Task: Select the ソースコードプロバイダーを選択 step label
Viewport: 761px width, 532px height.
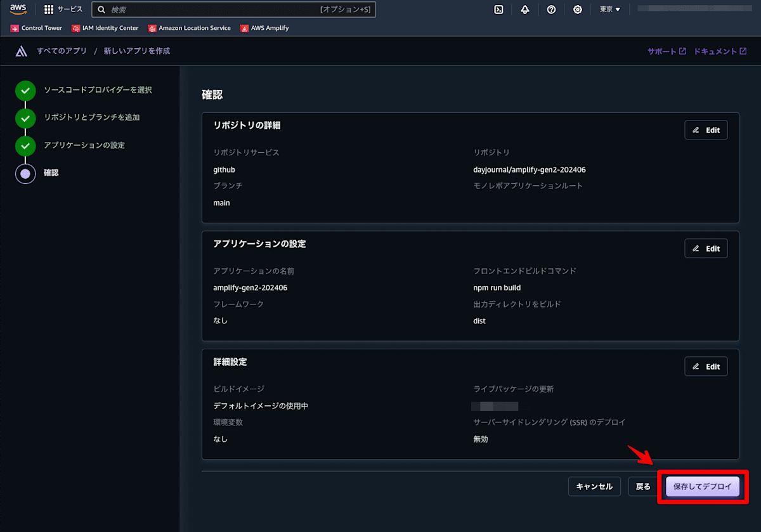Action: [x=98, y=90]
